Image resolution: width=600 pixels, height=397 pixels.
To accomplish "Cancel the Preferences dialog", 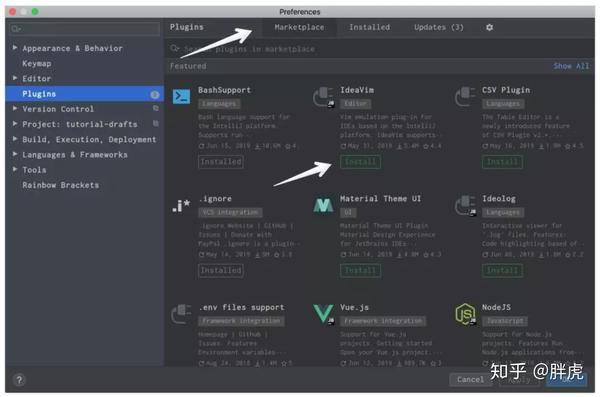I will 470,380.
